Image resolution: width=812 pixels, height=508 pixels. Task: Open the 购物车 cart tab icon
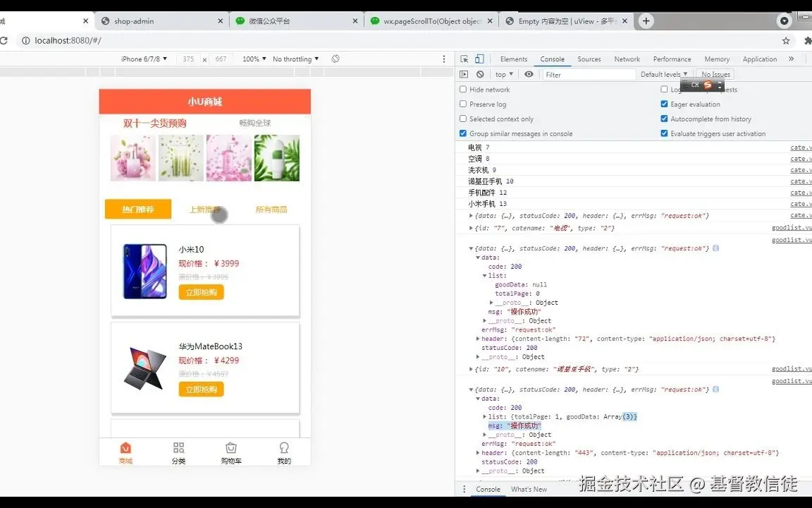click(231, 448)
